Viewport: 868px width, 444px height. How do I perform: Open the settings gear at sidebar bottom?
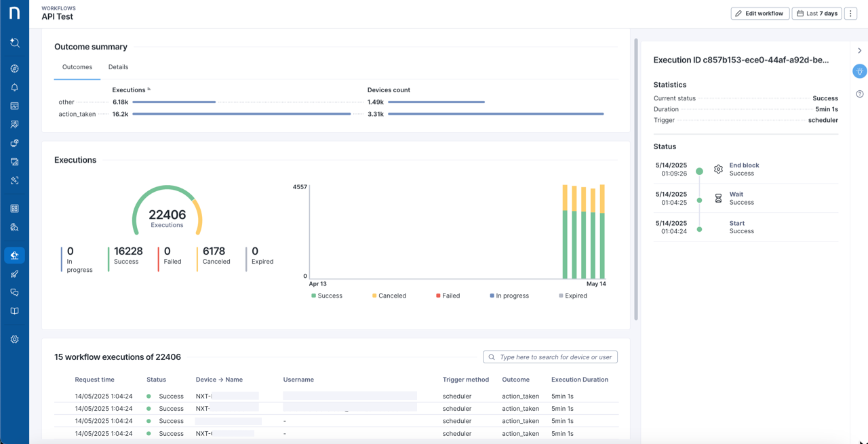pos(14,340)
